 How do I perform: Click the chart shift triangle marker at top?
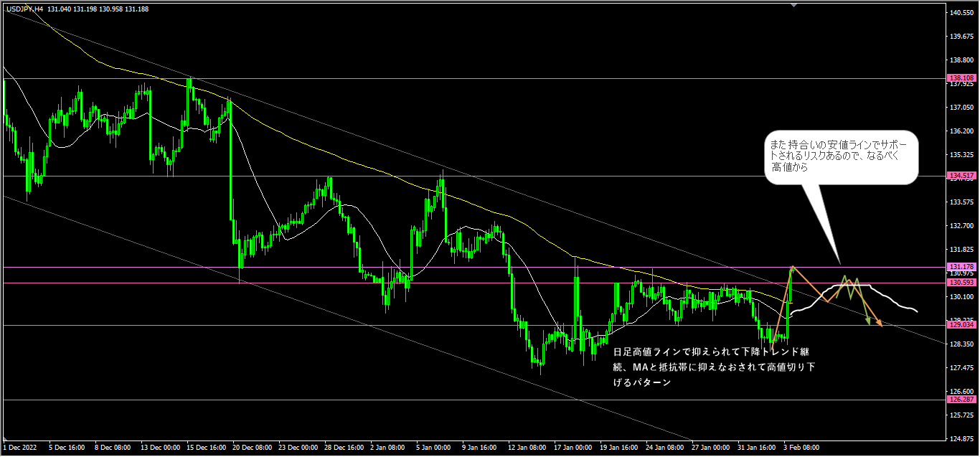click(793, 5)
